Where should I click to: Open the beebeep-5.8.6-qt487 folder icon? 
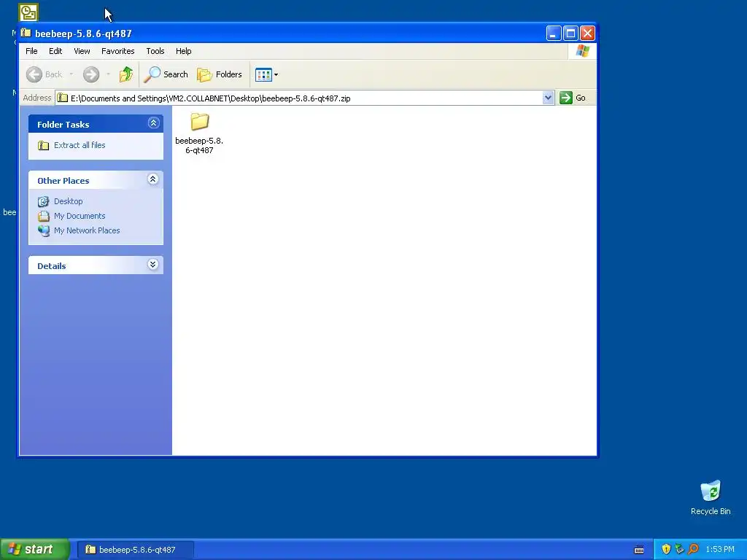tap(200, 122)
